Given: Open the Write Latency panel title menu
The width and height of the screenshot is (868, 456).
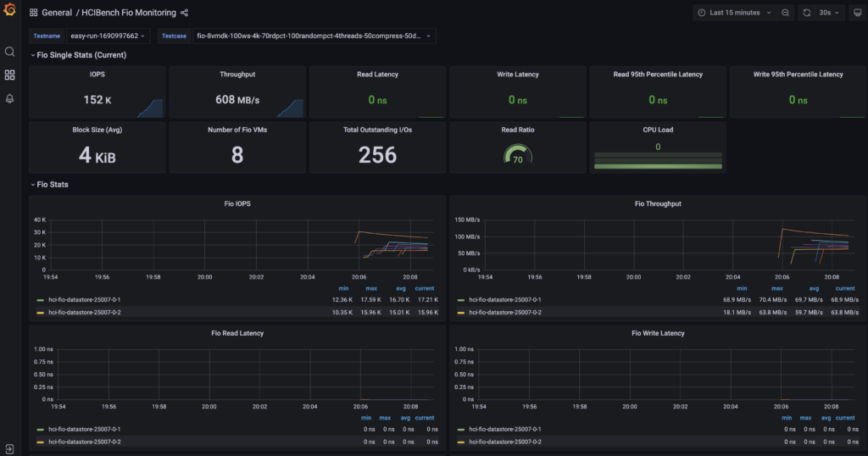Looking at the screenshot, I should click(518, 74).
